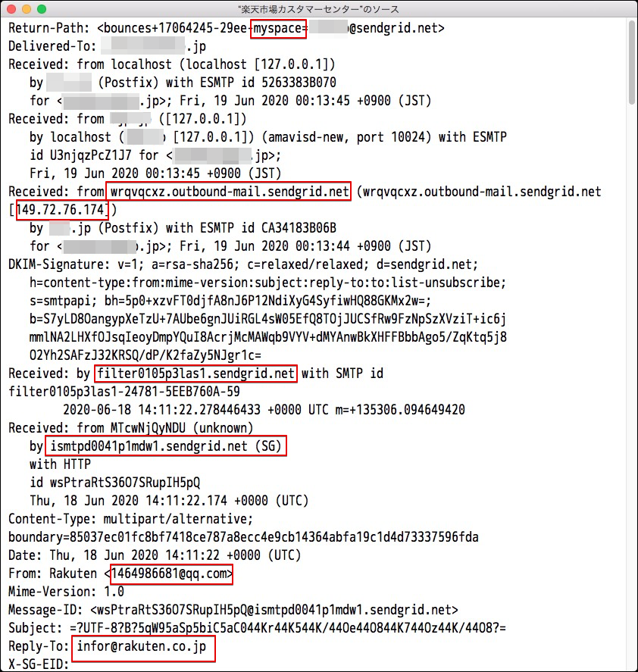Click the Message-ID header line
The width and height of the screenshot is (638, 672).
pyautogui.click(x=233, y=610)
